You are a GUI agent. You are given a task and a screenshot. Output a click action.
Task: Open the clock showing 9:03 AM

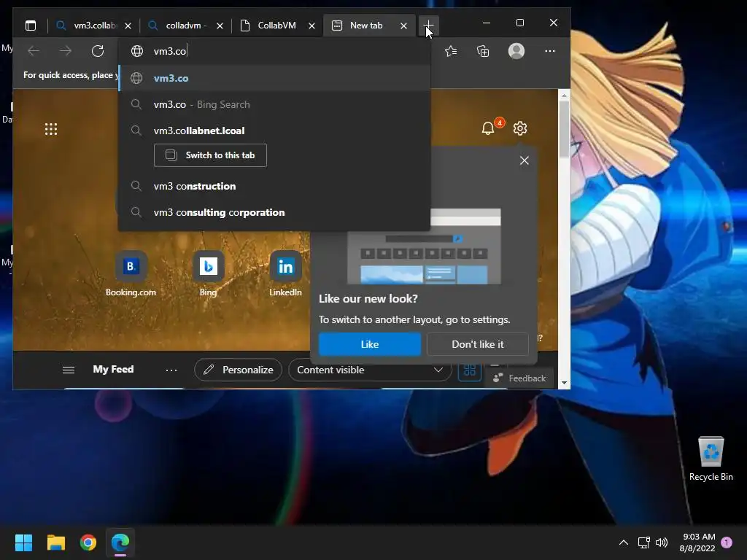(697, 542)
